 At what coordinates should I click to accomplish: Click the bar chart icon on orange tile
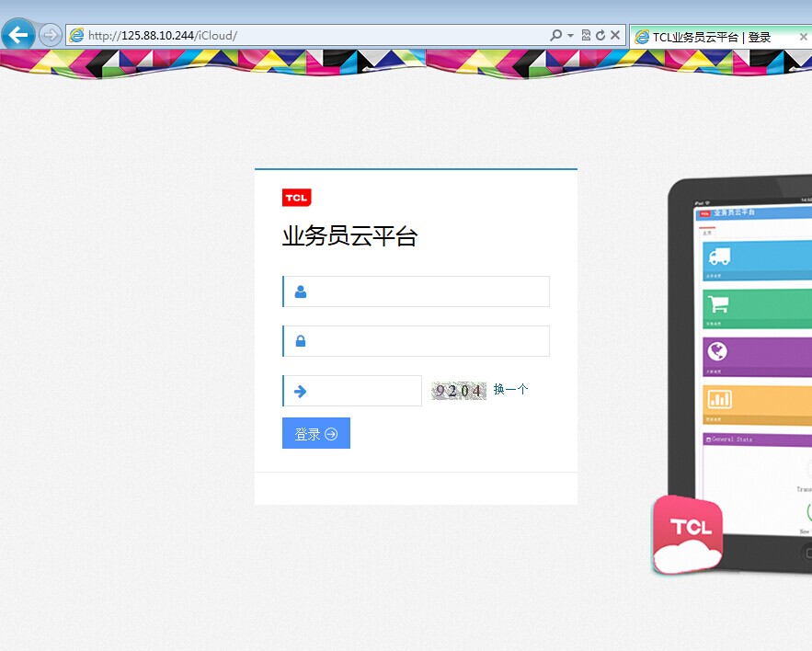click(x=719, y=399)
